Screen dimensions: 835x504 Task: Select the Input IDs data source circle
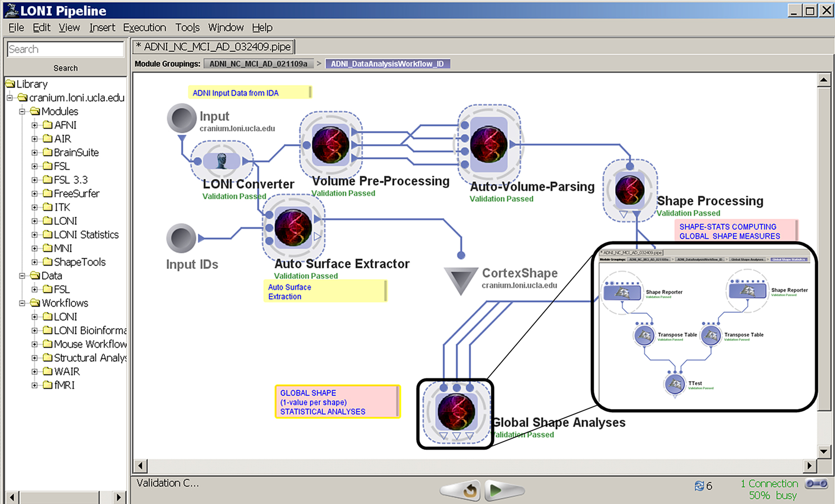(181, 238)
